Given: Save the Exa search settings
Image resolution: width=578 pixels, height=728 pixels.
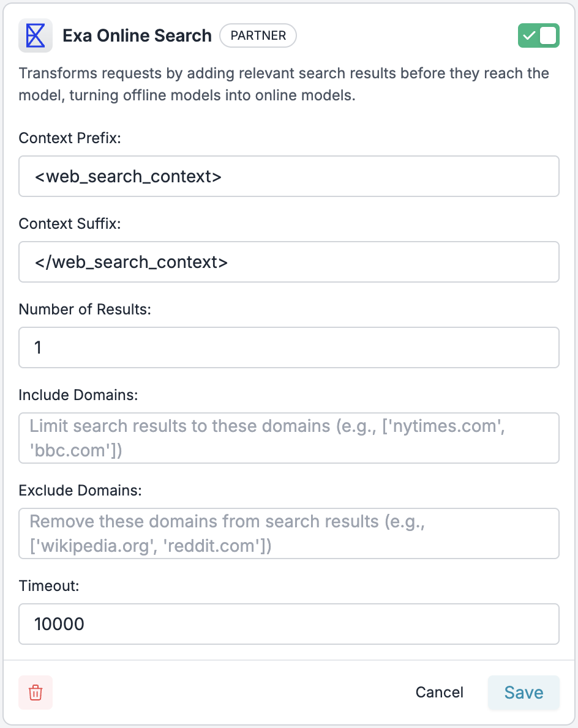Looking at the screenshot, I should tap(524, 693).
